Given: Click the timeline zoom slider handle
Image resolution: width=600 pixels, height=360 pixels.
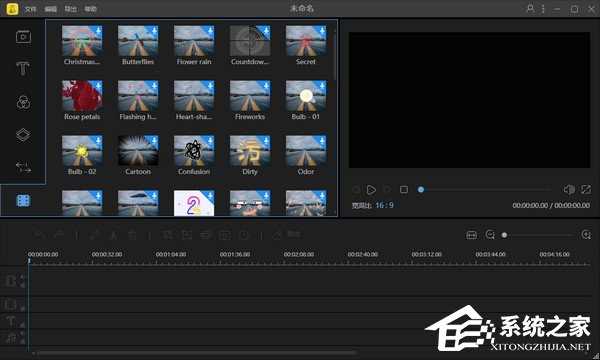Looking at the screenshot, I should point(504,235).
